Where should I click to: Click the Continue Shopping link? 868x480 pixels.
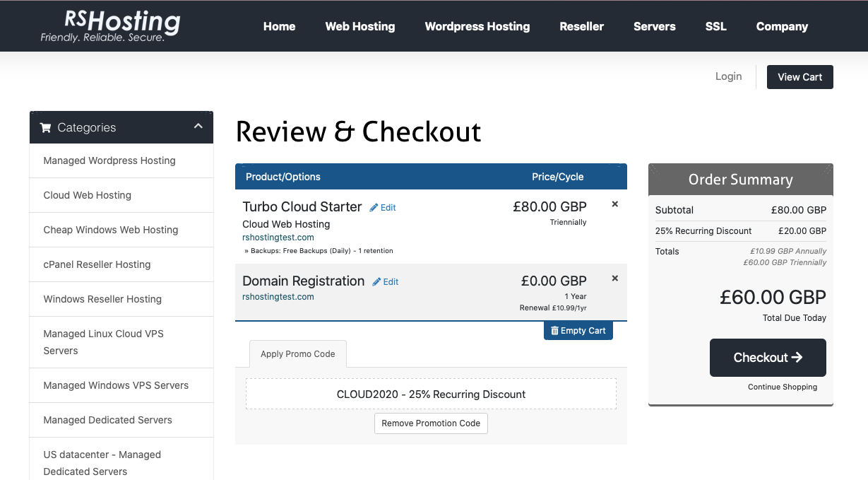coord(783,387)
